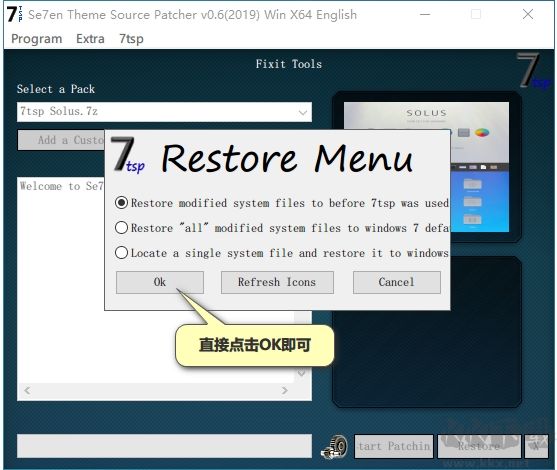Open the Program menu
The width and height of the screenshot is (557, 470).
click(37, 39)
